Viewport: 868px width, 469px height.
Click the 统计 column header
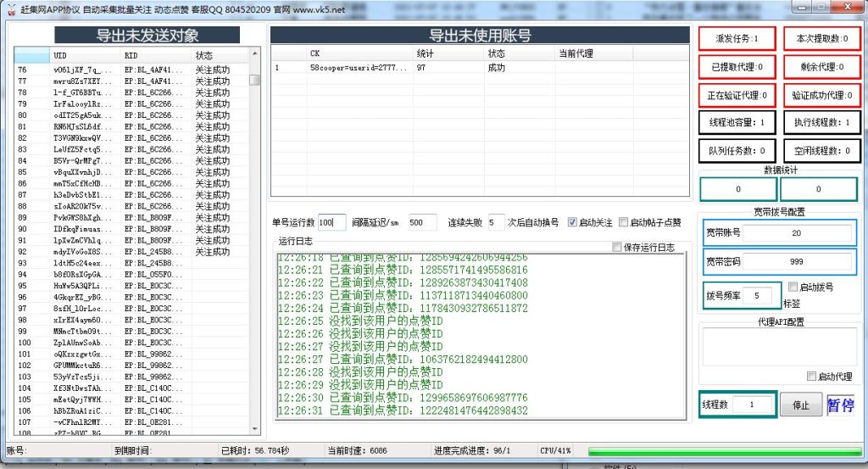(448, 53)
